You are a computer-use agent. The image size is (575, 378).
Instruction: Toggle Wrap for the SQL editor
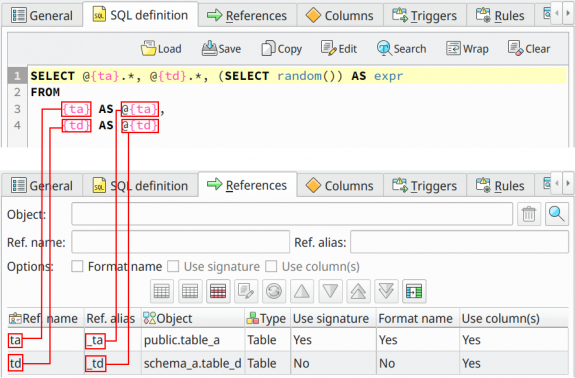coord(467,48)
